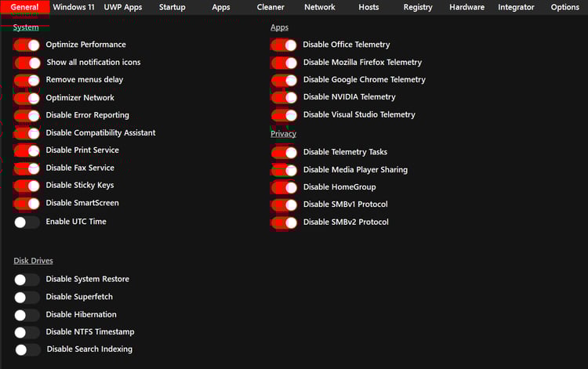Toggle Disable Visual Studio Telemetry switch
588x369 pixels.
coord(284,115)
